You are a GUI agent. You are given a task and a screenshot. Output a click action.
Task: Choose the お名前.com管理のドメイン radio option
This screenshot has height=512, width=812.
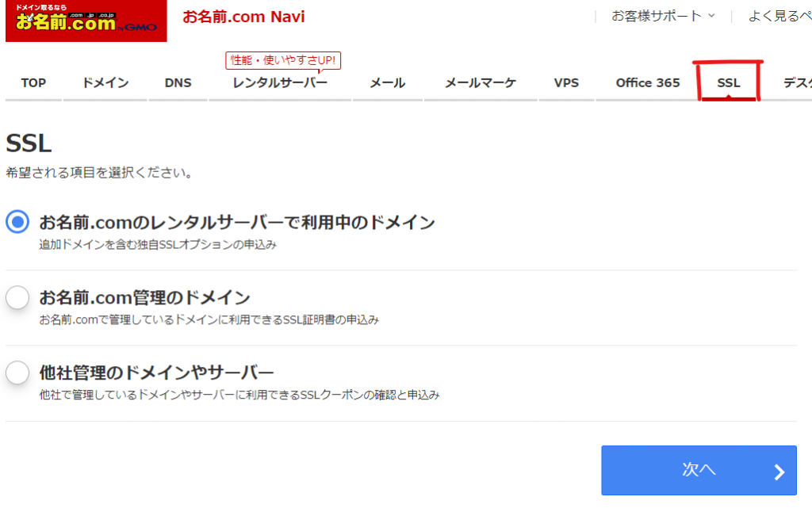pos(17,297)
